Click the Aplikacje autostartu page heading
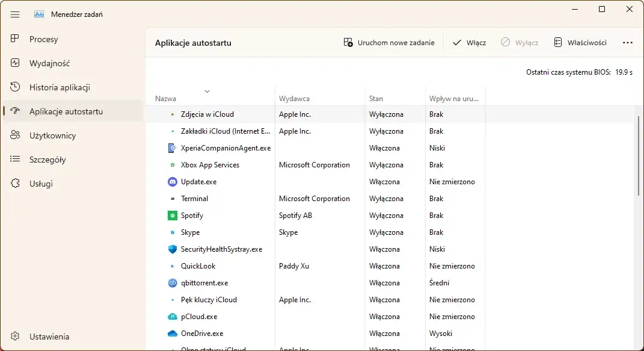 [x=193, y=43]
